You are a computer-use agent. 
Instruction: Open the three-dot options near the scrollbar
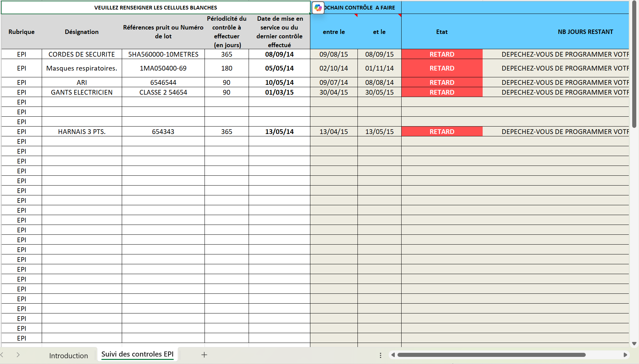point(381,355)
